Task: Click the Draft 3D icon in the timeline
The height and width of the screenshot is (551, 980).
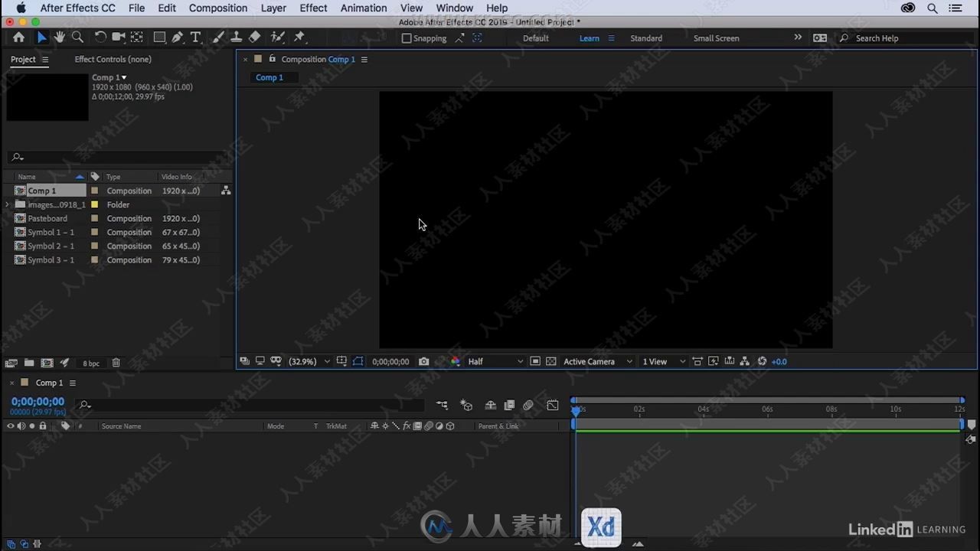Action: tap(466, 405)
